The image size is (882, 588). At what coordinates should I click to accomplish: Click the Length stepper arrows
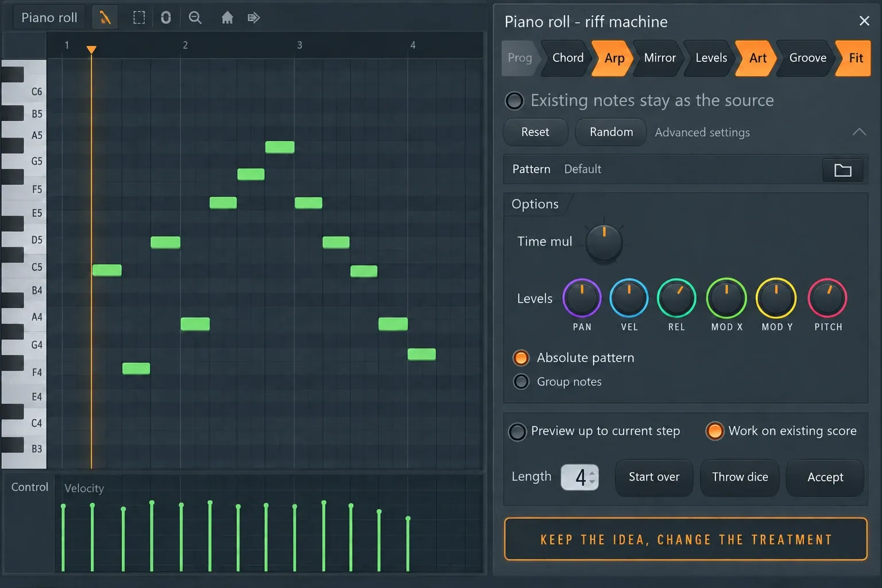point(592,477)
